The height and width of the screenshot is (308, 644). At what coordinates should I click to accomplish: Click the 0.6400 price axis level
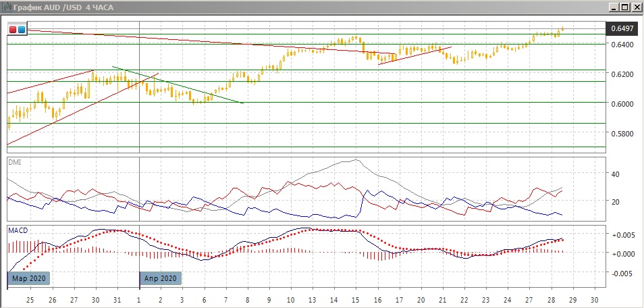point(620,45)
